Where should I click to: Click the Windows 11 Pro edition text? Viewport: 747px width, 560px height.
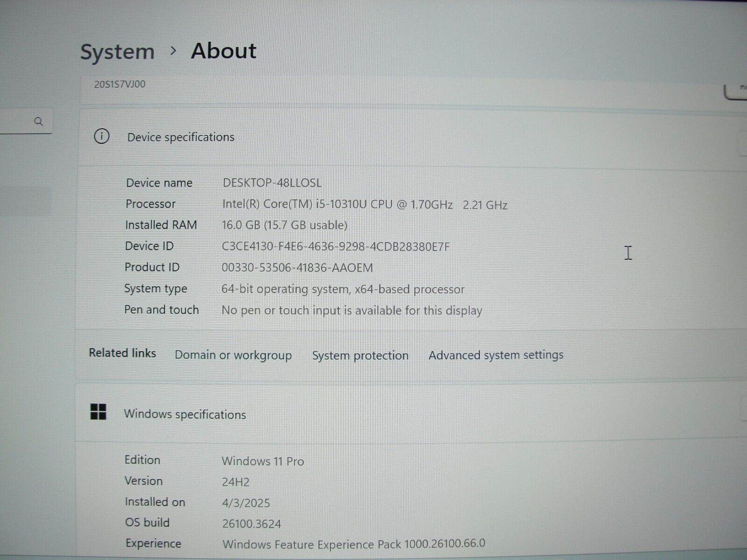pos(262,461)
